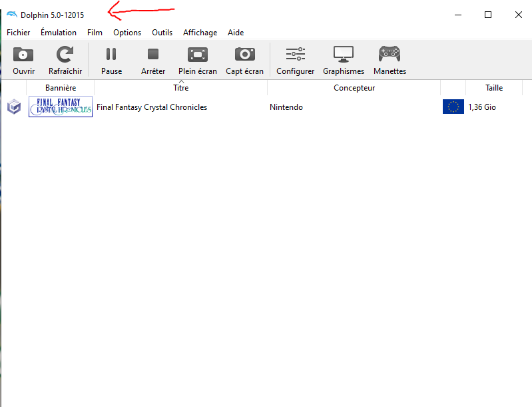Click the Dolphin logo in title bar
Image resolution: width=532 pixels, height=407 pixels.
[12, 15]
